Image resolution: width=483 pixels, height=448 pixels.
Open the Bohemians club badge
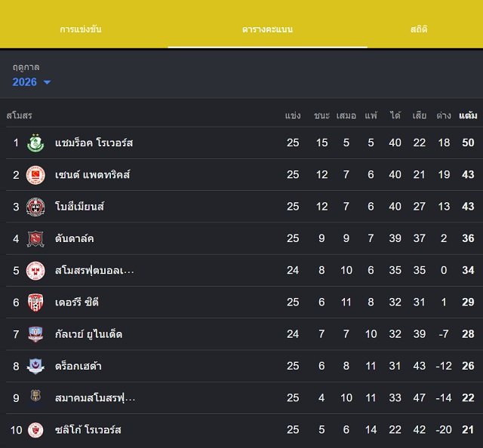pyautogui.click(x=35, y=207)
